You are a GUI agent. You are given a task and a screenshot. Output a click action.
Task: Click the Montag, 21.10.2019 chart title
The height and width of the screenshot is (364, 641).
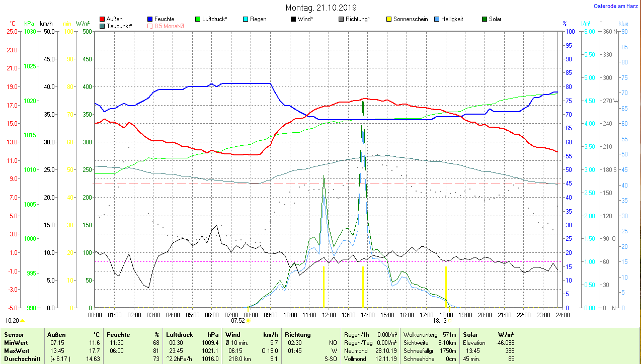pyautogui.click(x=321, y=8)
